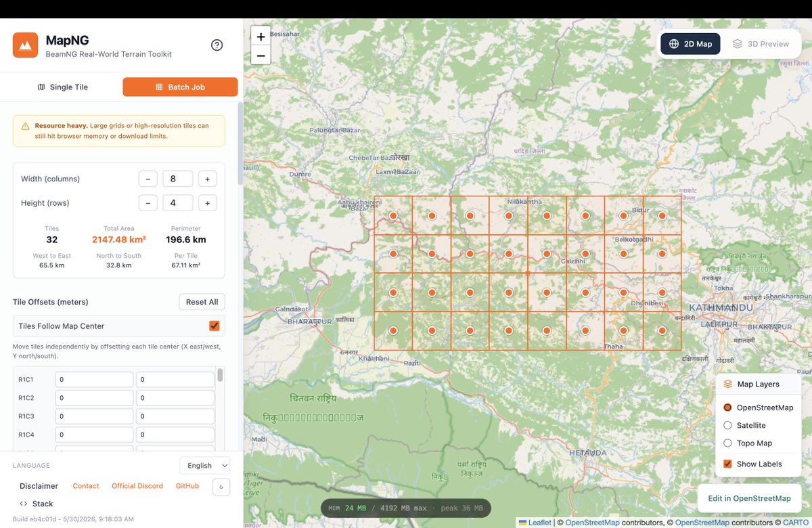Open the English language dropdown
The width and height of the screenshot is (812, 528).
pos(205,465)
